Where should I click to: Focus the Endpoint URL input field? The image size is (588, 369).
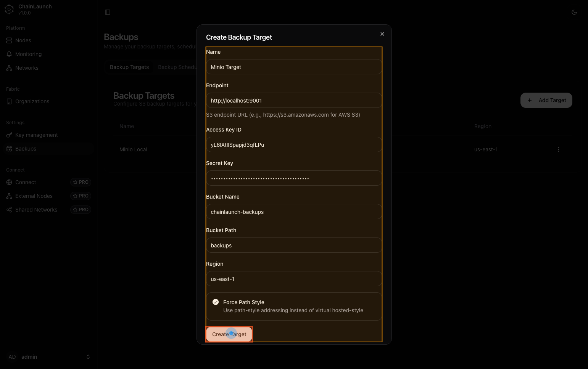click(294, 101)
